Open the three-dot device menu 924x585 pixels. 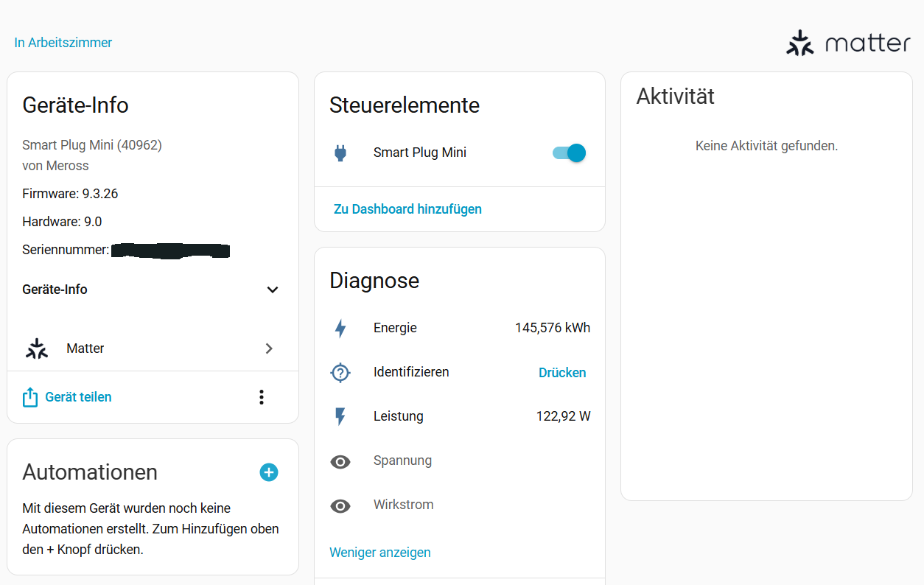click(x=261, y=397)
